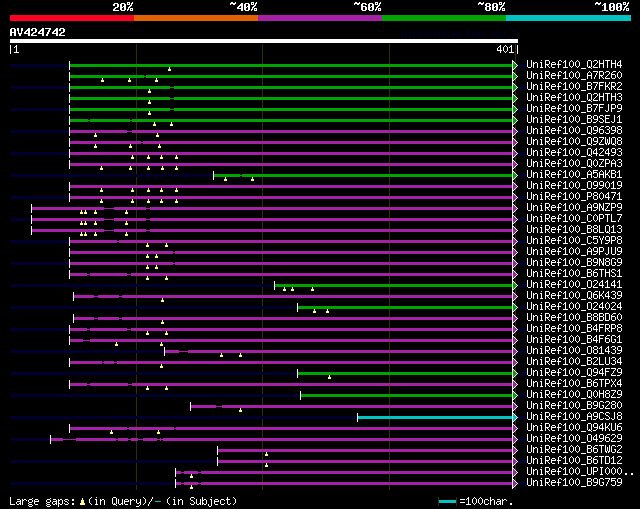The image size is (640, 509).
Task: Click the green alignment bar of Q0H8Z9
Action: coord(407,395)
